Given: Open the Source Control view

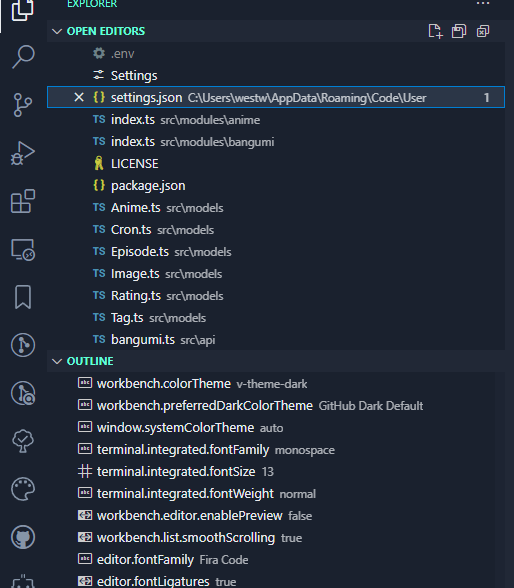Looking at the screenshot, I should pos(22,105).
